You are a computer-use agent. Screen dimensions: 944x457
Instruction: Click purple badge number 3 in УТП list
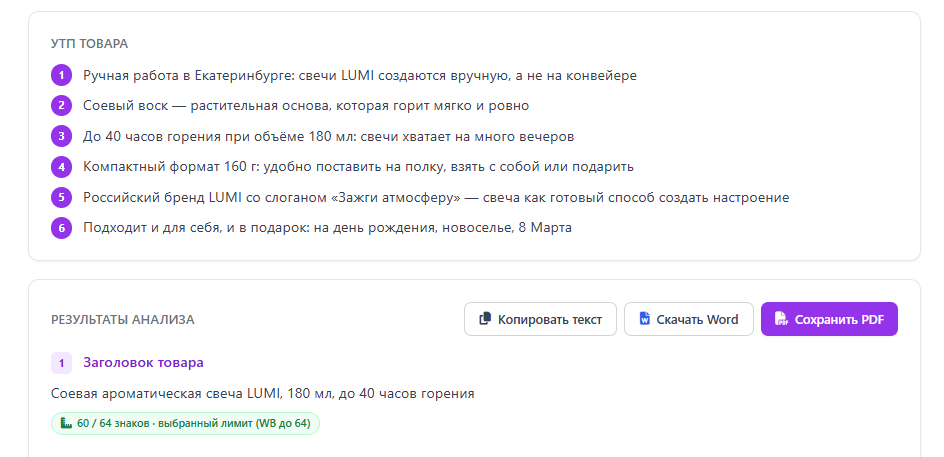(61, 136)
